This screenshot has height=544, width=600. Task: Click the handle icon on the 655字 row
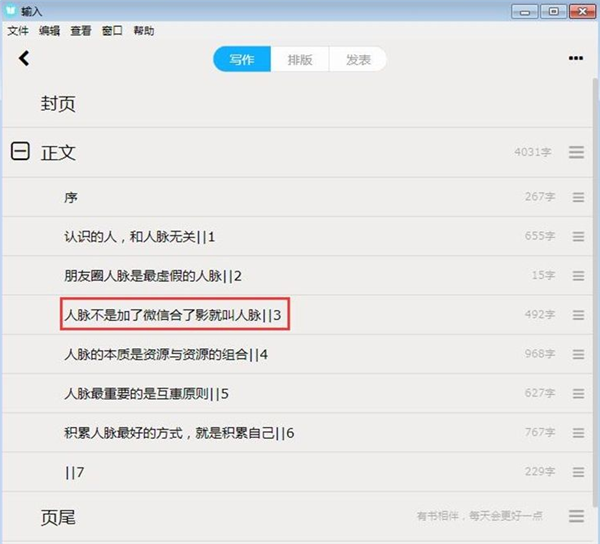pyautogui.click(x=578, y=236)
